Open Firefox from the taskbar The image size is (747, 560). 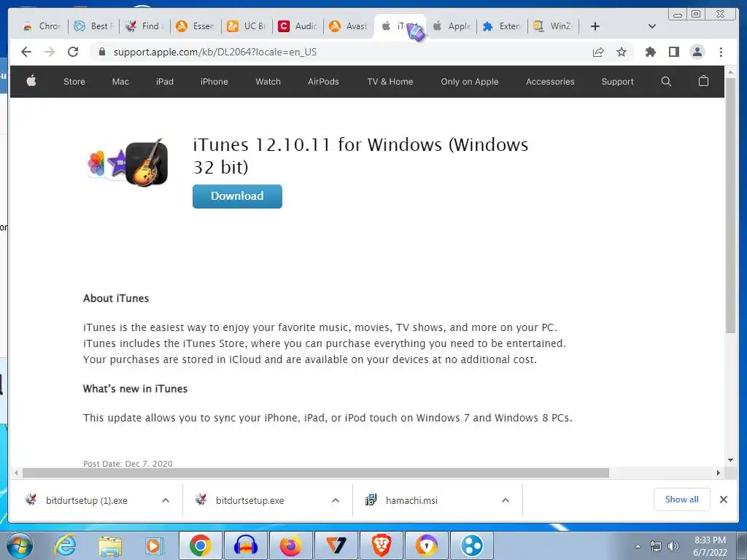pyautogui.click(x=290, y=545)
